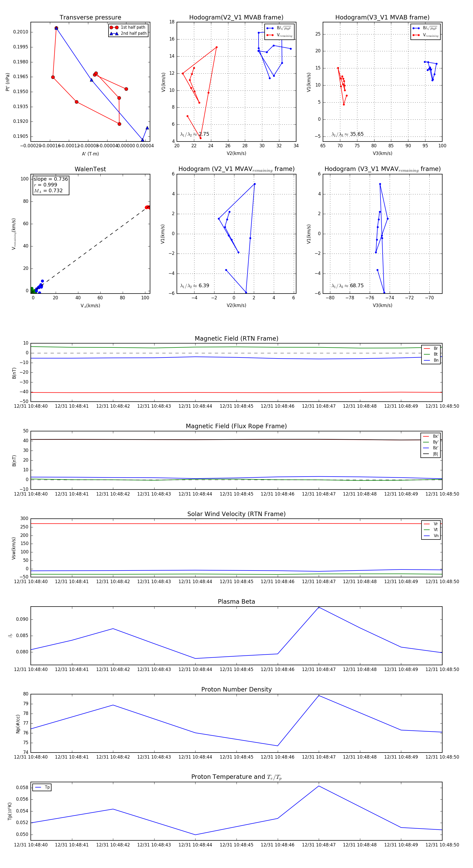The image size is (473, 868).
Task: Click the "Hodogram (V3_V1 MVAV remaining frame)" title
Action: tap(382, 169)
